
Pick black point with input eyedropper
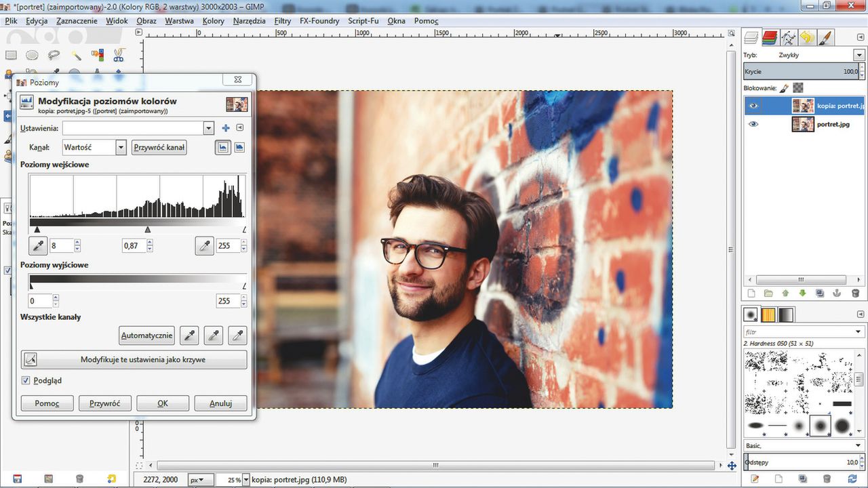(x=38, y=246)
